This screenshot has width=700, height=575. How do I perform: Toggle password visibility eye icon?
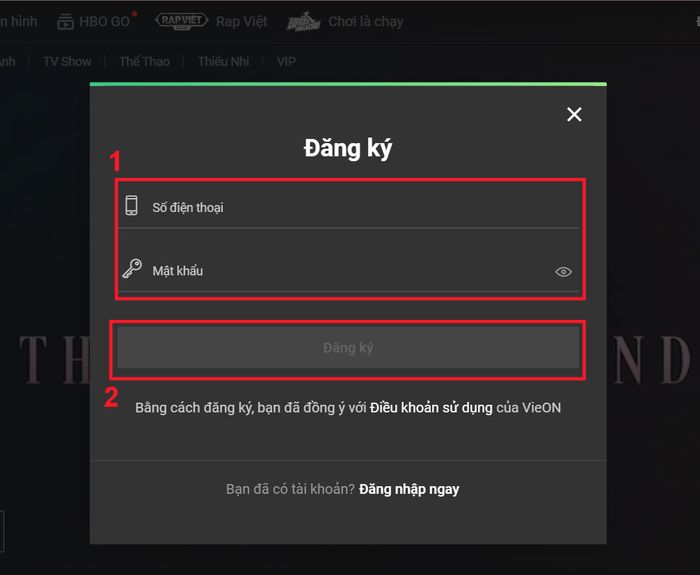563,271
